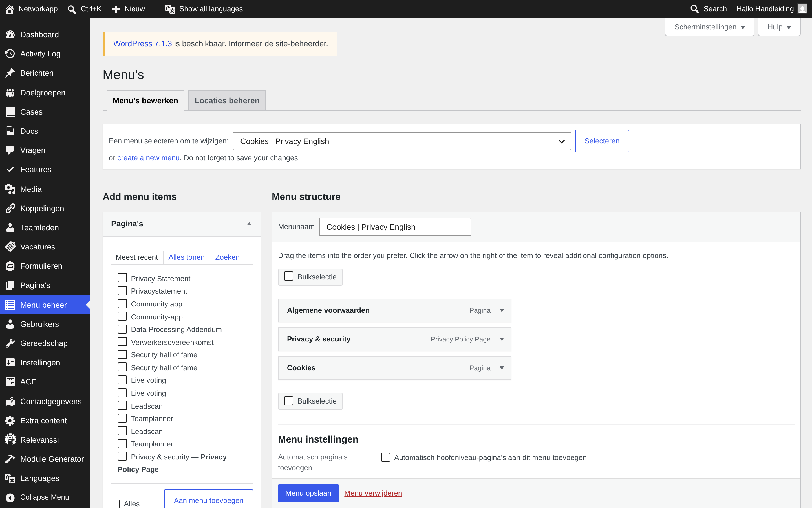This screenshot has width=812, height=508.
Task: Open the Docs document icon
Action: point(10,131)
